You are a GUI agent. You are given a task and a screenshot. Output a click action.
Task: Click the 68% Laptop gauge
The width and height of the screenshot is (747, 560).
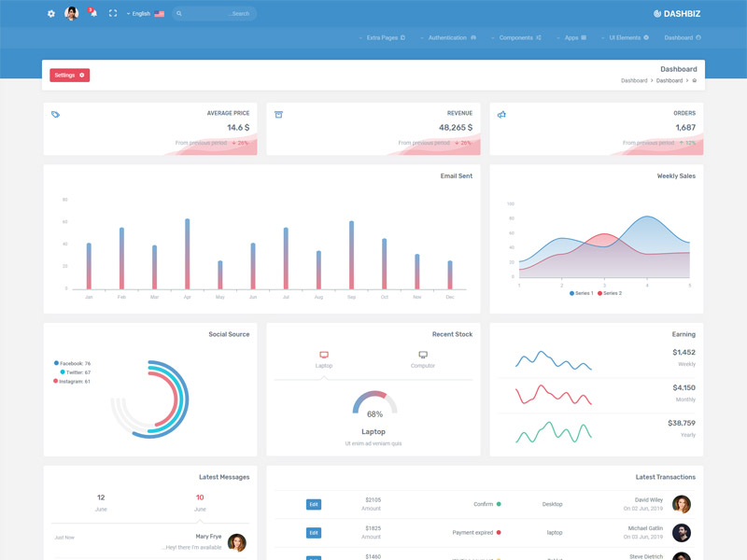[374, 406]
